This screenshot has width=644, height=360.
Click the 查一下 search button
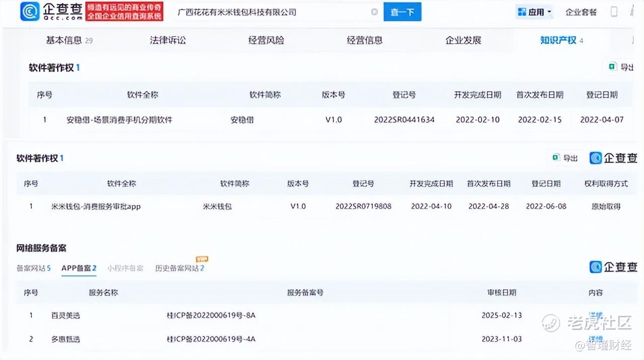tap(402, 12)
